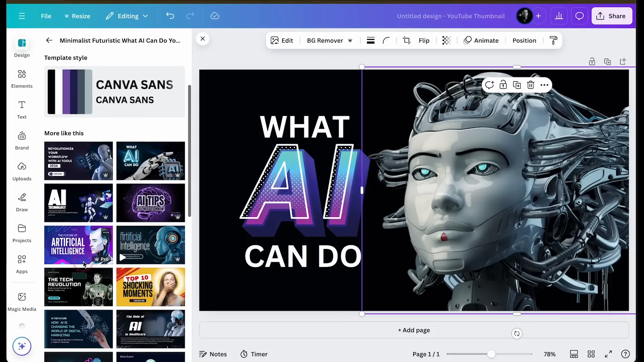Lock the selected image element
Image resolution: width=644 pixels, height=362 pixels.
(503, 85)
